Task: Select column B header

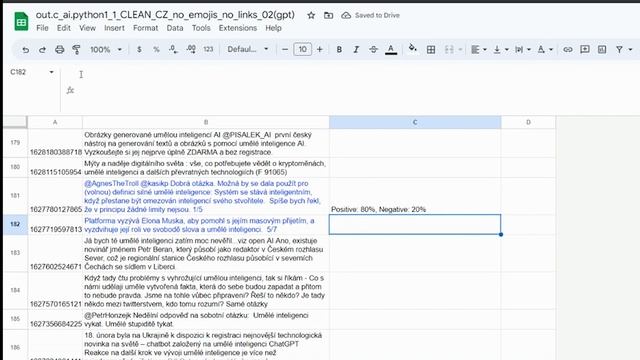Action: 206,122
